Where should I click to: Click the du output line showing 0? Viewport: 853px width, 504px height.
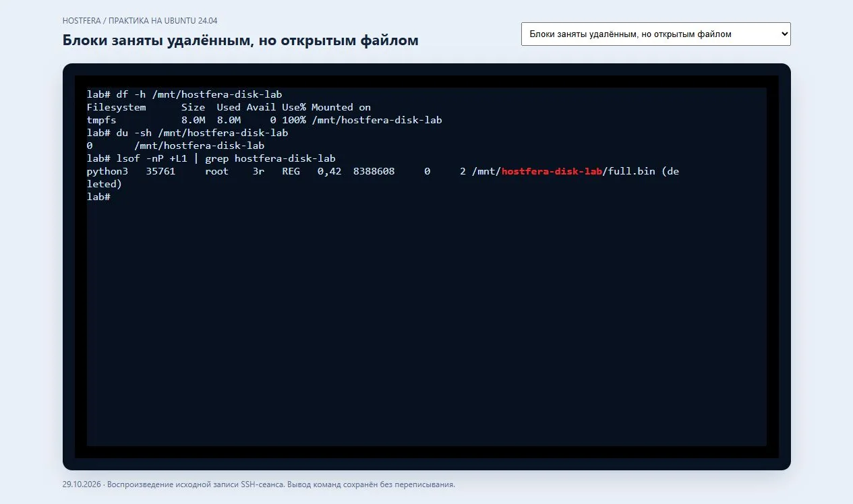click(175, 146)
